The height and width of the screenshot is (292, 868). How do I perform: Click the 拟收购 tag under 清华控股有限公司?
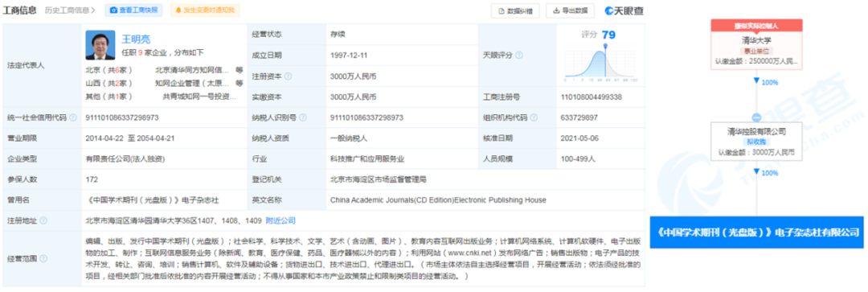pyautogui.click(x=756, y=142)
